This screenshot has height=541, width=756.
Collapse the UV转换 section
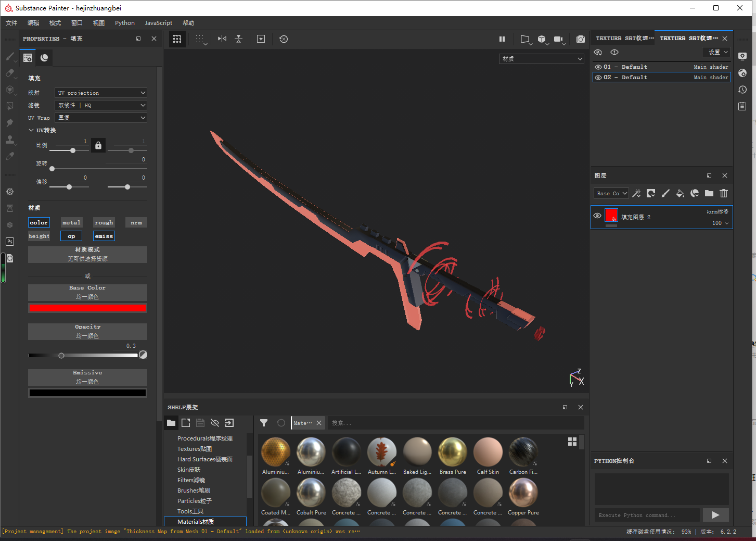pyautogui.click(x=31, y=130)
